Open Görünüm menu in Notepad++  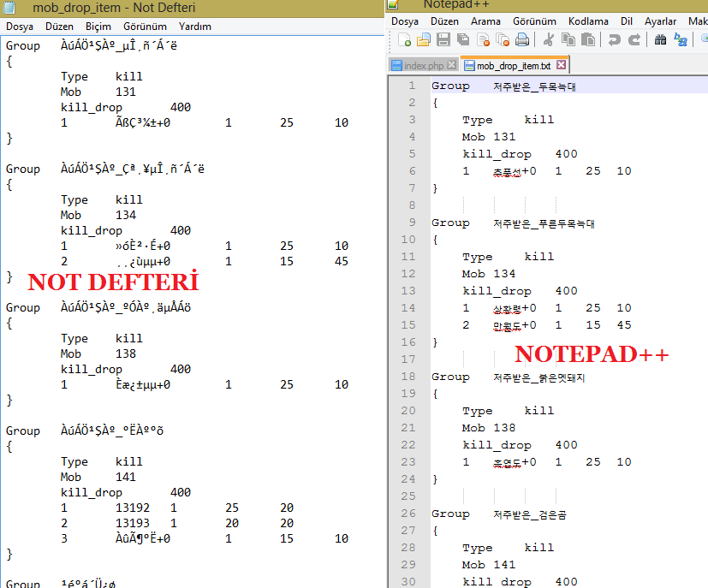point(534,21)
